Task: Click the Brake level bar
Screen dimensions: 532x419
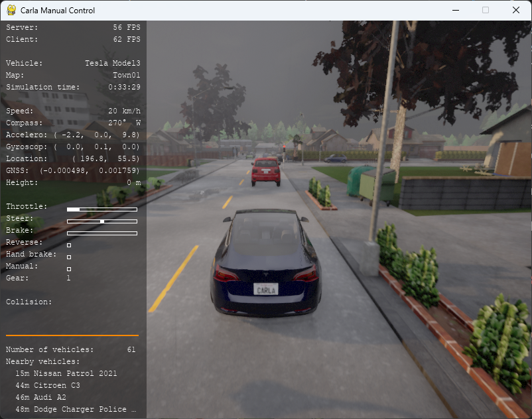Action: click(x=101, y=233)
